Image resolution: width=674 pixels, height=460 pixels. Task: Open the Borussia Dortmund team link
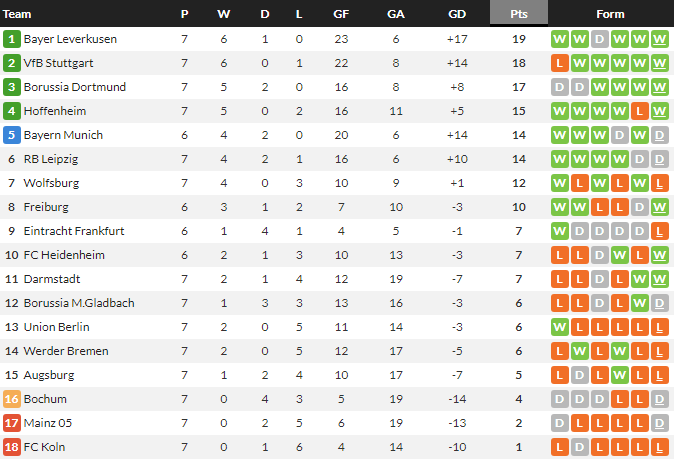point(75,87)
